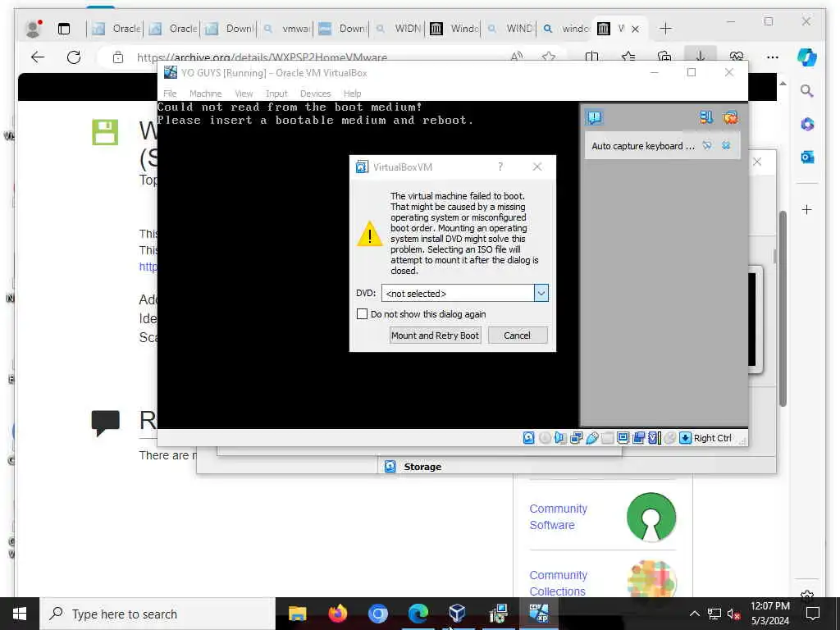Click the optical disk indicator in VM status bar
The width and height of the screenshot is (840, 630).
(545, 438)
